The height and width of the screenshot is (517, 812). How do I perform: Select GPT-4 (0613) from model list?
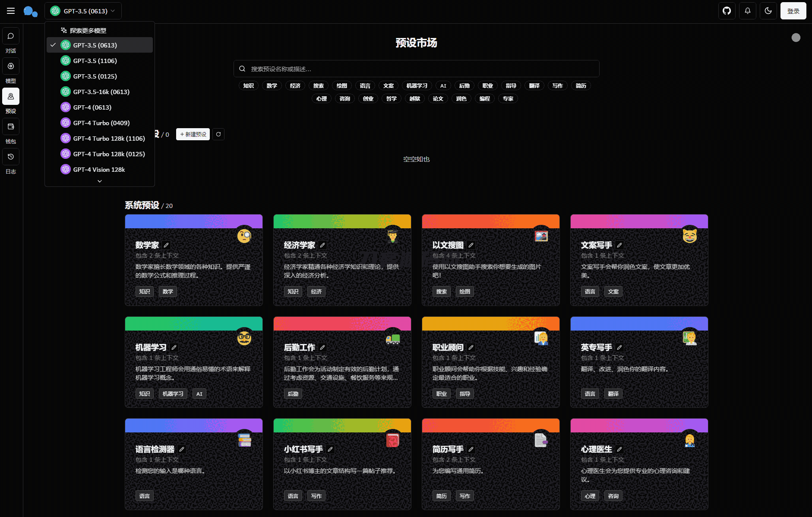pyautogui.click(x=100, y=107)
